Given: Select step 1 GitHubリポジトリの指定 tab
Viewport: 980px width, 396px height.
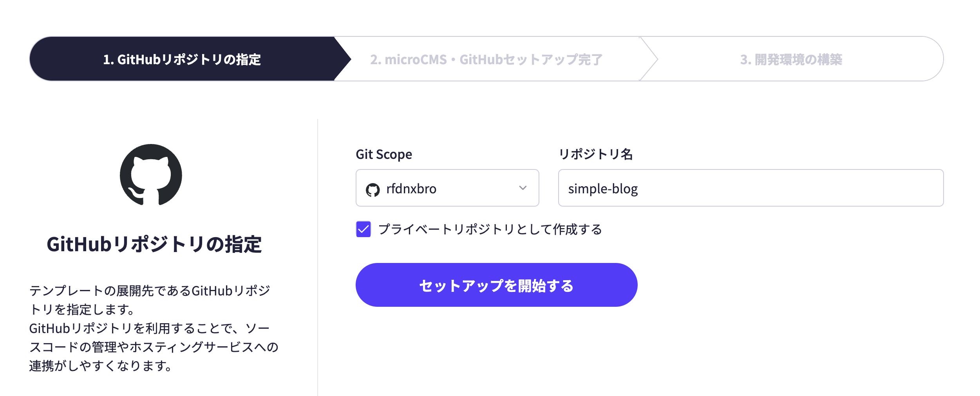Looking at the screenshot, I should (182, 59).
